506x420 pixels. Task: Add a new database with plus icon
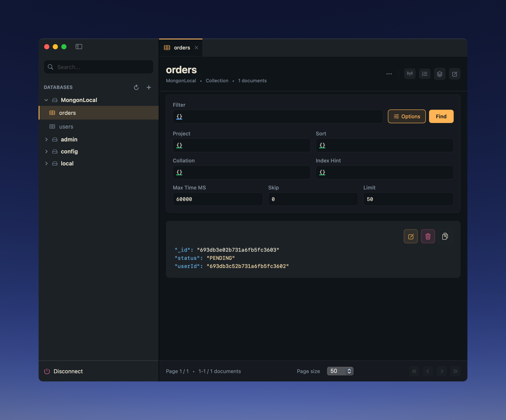[x=149, y=87]
